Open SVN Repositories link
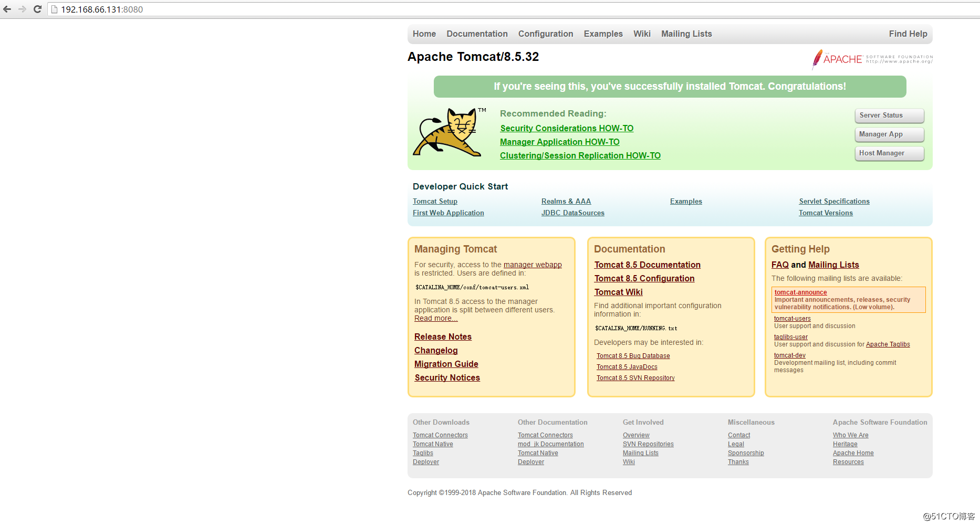980x526 pixels. pos(648,444)
